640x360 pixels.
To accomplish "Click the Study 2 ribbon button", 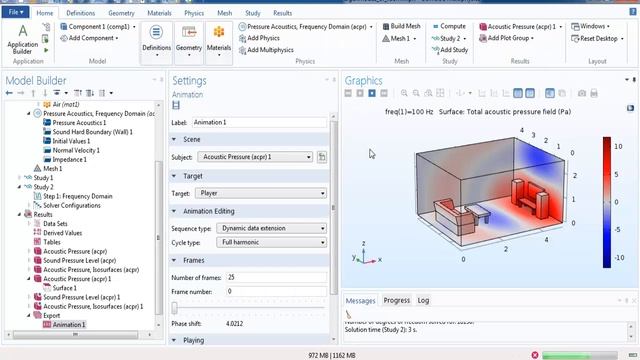I will [x=449, y=38].
